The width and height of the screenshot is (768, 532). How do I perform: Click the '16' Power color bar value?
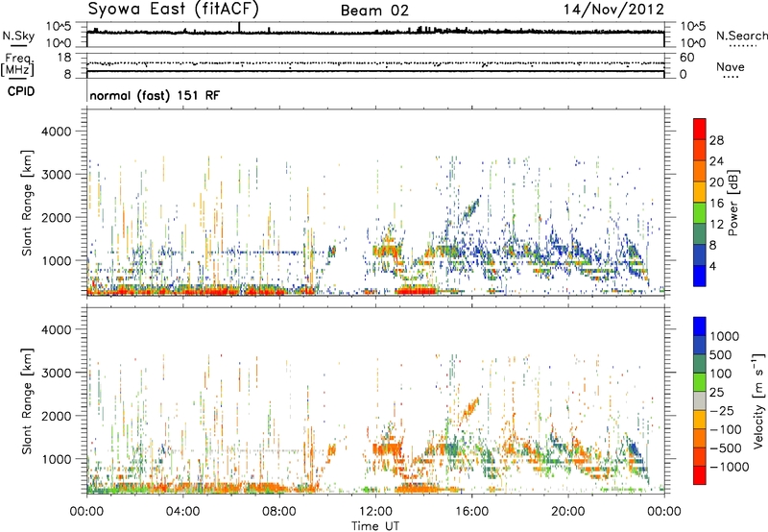pyautogui.click(x=716, y=204)
